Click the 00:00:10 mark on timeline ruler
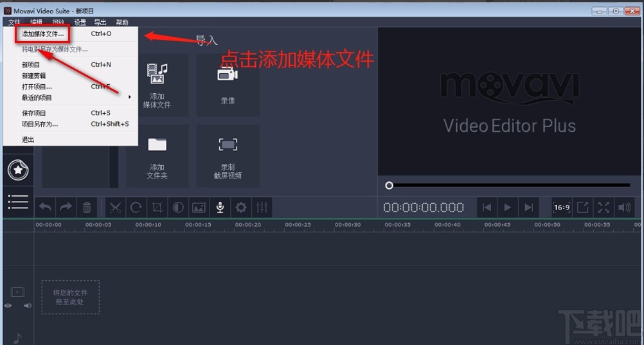 (148, 225)
